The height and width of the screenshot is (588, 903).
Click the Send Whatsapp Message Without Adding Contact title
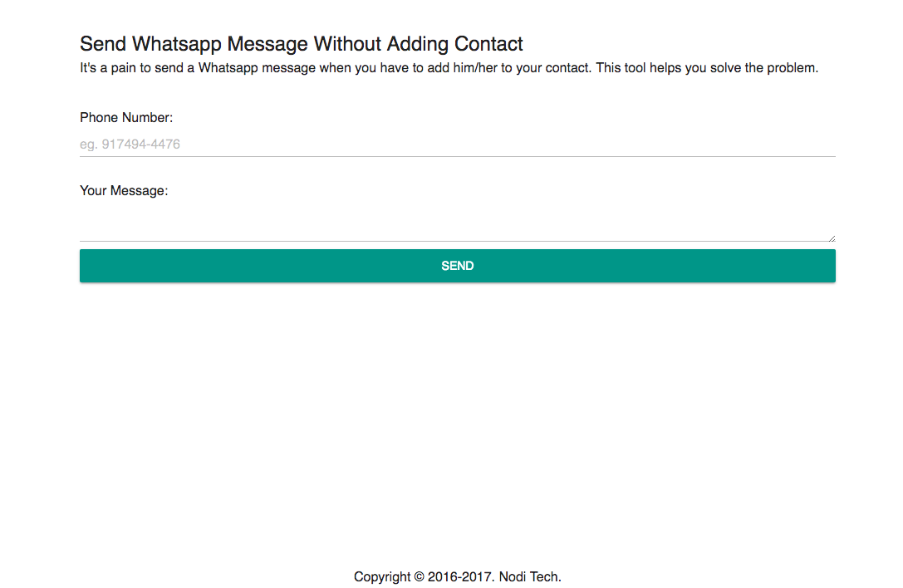[x=301, y=43]
